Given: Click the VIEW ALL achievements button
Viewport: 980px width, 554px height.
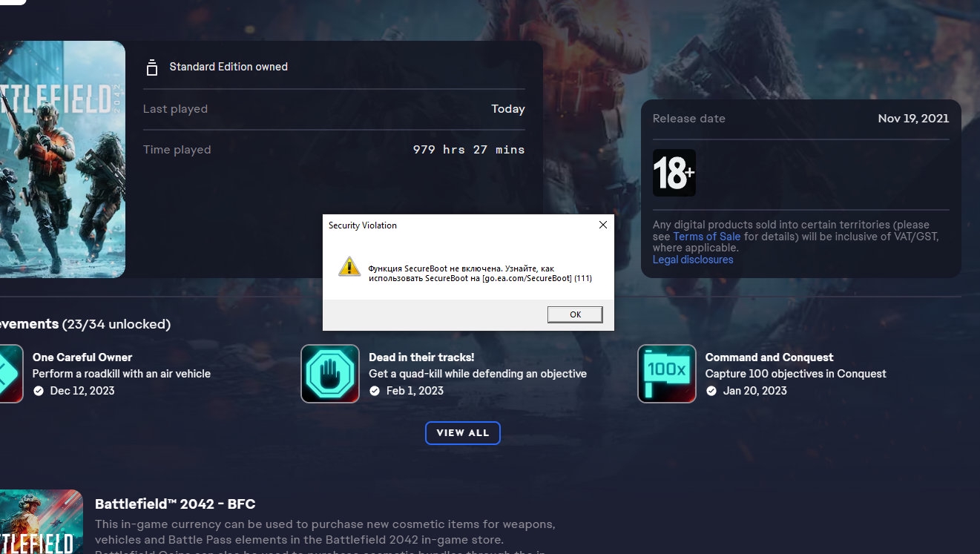Looking at the screenshot, I should click(x=463, y=433).
